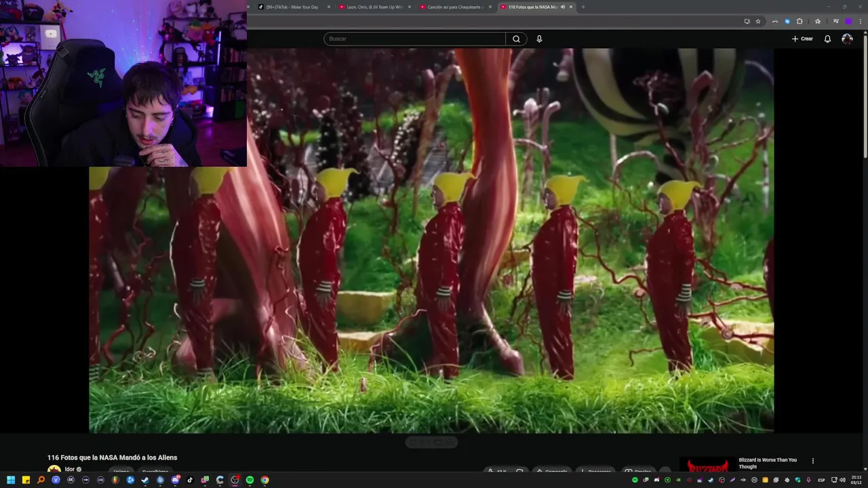Open the video title 116 Fotos que la NASA
The height and width of the screenshot is (488, 868).
coord(112,457)
